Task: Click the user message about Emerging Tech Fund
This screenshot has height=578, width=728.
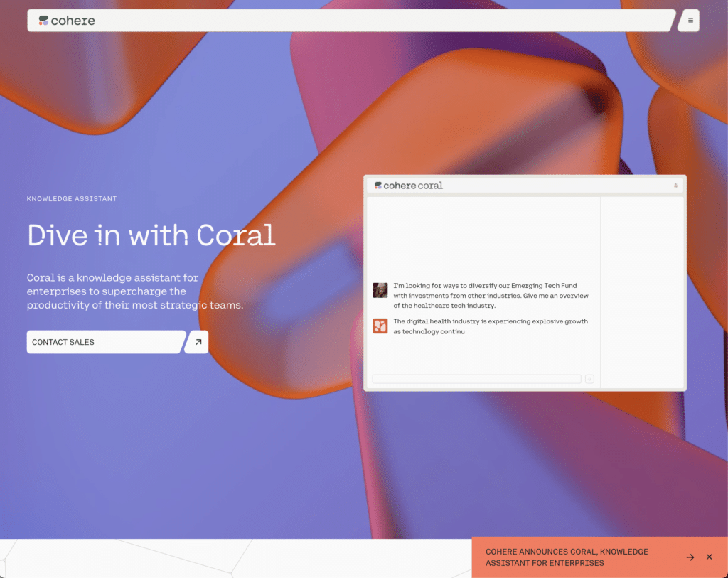Action: coord(491,296)
